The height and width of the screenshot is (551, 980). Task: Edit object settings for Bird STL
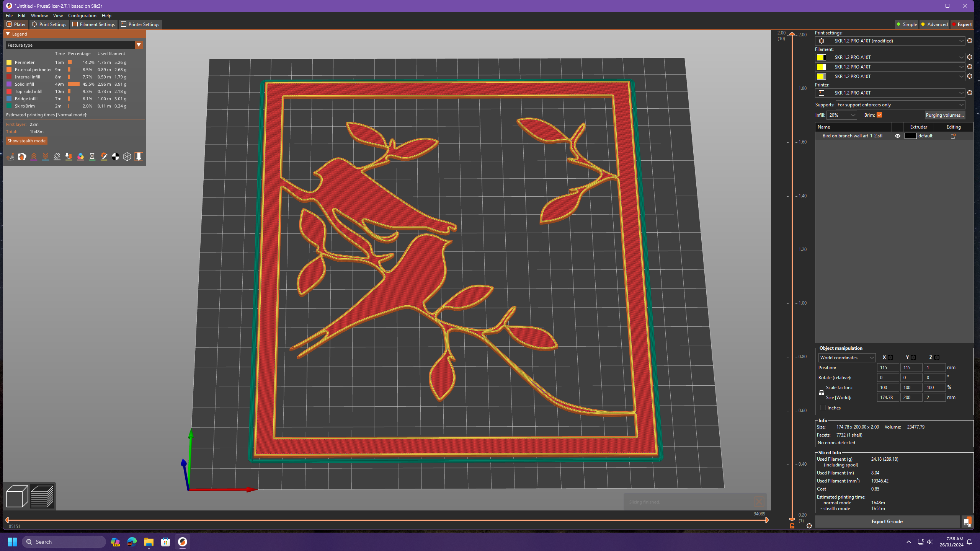(953, 136)
